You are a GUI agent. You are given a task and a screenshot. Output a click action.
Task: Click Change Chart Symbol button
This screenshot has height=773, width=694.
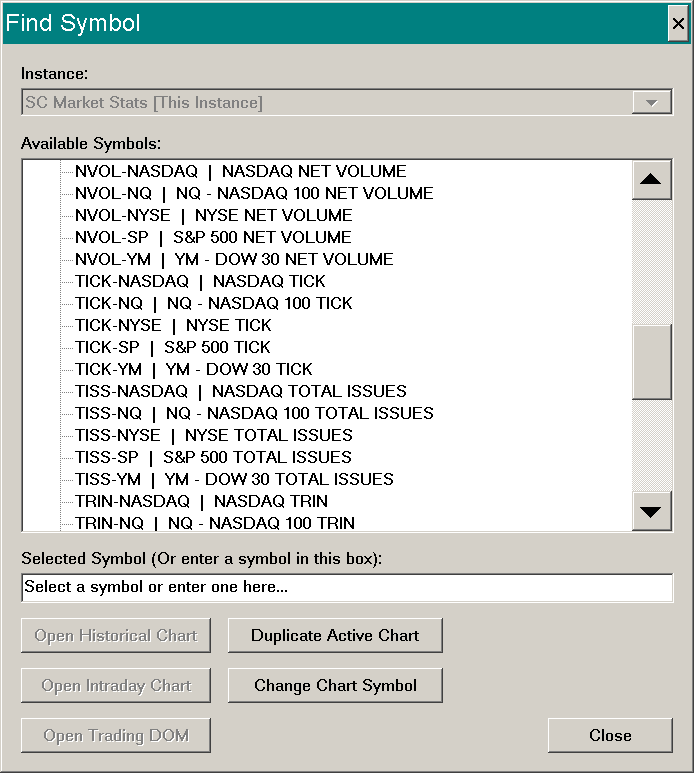(335, 685)
